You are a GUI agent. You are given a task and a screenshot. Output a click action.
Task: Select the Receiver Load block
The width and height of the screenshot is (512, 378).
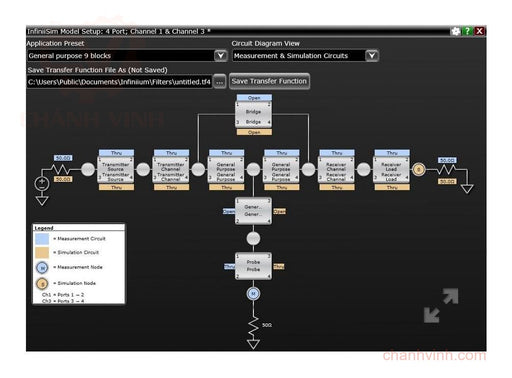(x=391, y=170)
